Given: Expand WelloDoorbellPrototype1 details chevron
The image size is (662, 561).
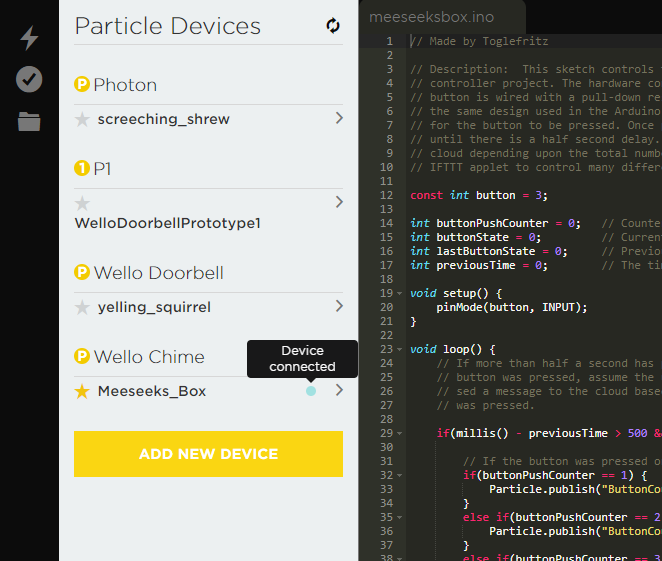Looking at the screenshot, I should [339, 202].
